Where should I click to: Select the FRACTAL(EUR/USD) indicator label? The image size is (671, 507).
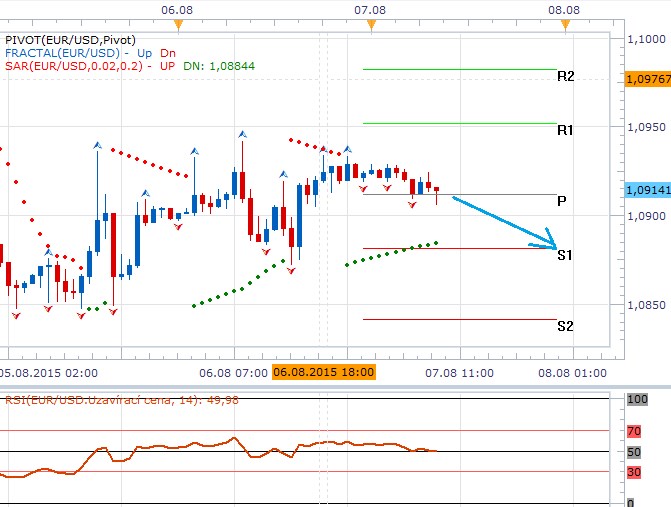[63, 52]
